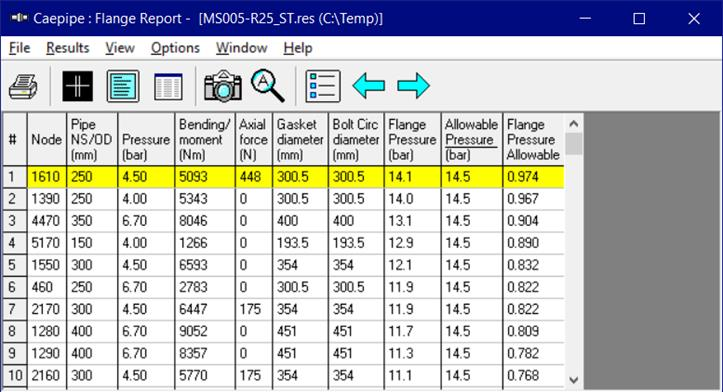Open the Options menu
Screen dimensions: 723x392
[x=175, y=48]
